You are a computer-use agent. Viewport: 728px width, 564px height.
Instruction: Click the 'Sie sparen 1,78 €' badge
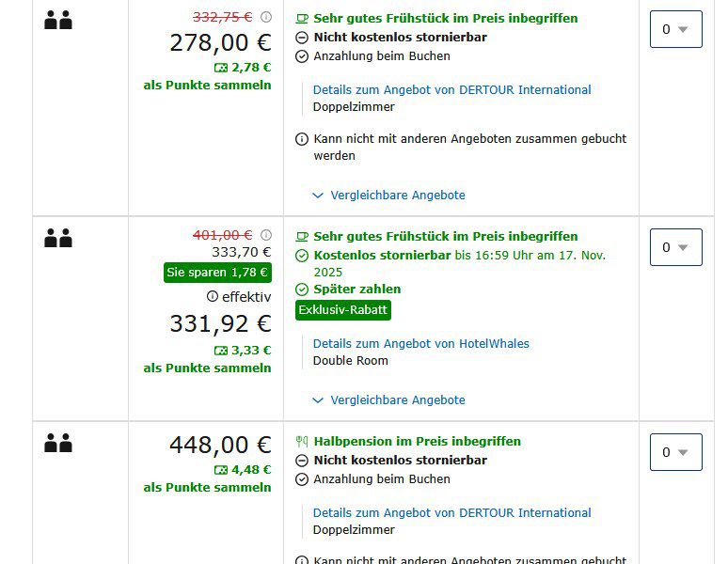pos(218,273)
